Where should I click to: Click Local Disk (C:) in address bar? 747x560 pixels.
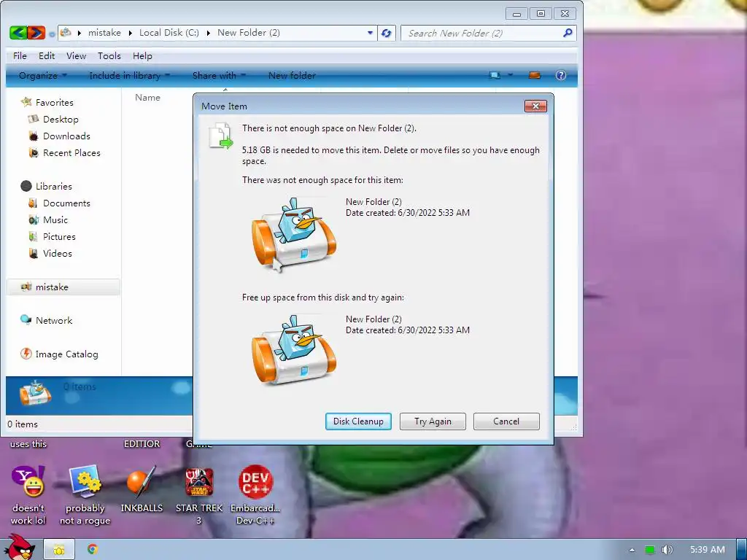[x=169, y=33]
